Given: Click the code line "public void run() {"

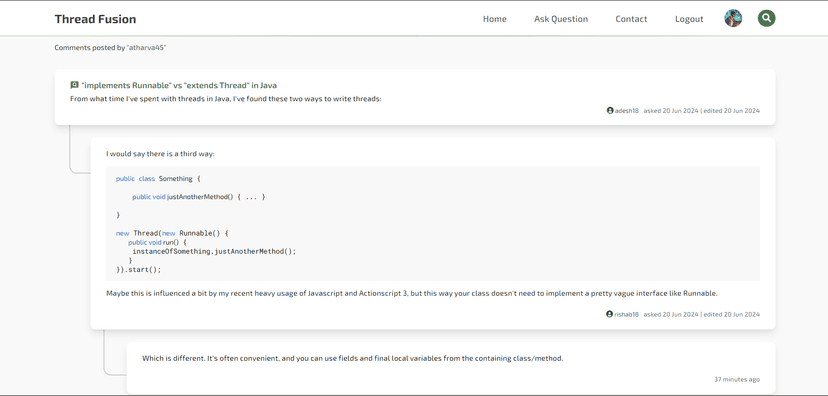Looking at the screenshot, I should [157, 242].
